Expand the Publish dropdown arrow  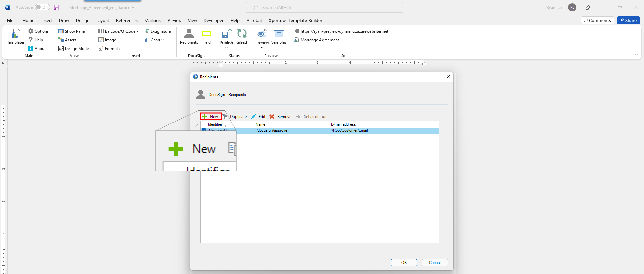pyautogui.click(x=227, y=48)
